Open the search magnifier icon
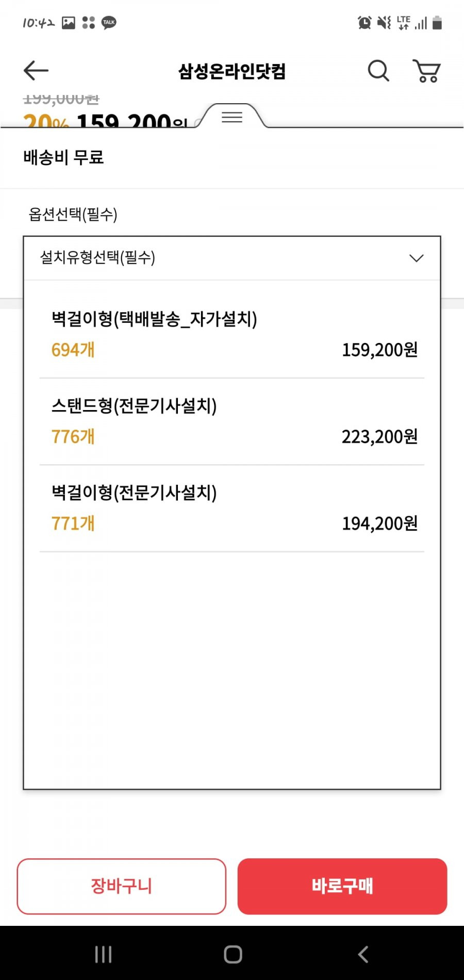Viewport: 464px width, 980px height. [378, 71]
